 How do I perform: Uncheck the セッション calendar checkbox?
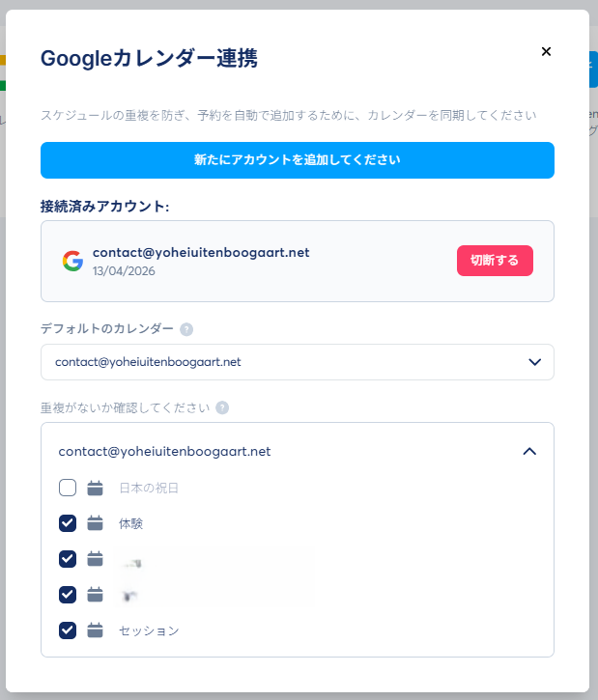tap(68, 630)
